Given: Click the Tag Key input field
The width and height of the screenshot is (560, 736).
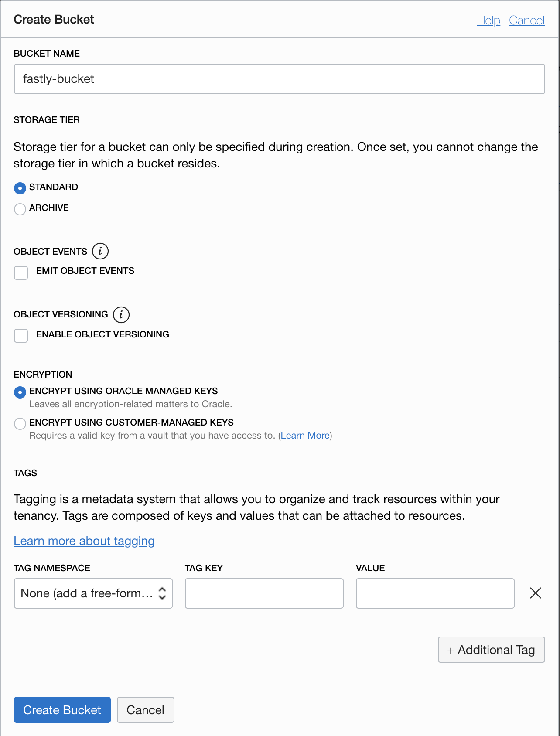Looking at the screenshot, I should click(264, 593).
